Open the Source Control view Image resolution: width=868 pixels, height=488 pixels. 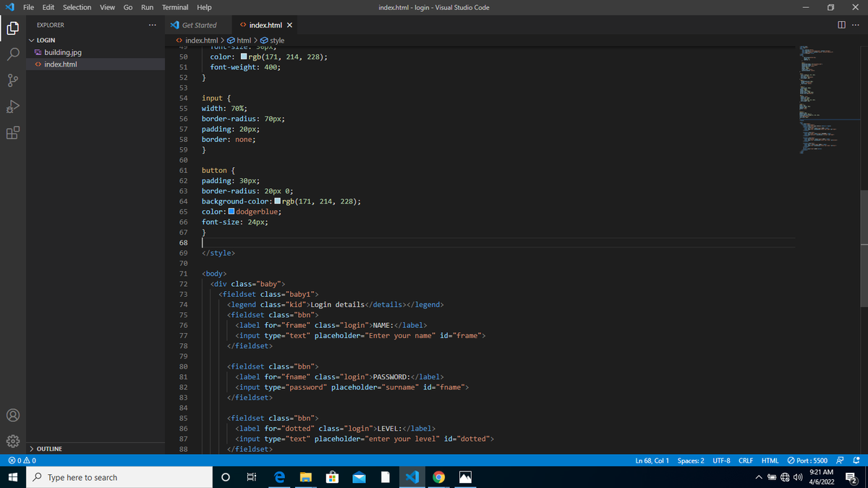pyautogui.click(x=12, y=80)
